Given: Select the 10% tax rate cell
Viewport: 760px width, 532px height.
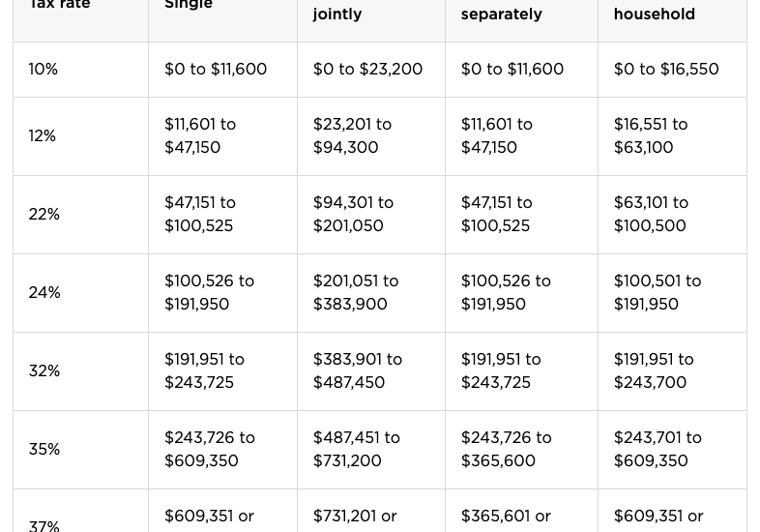Looking at the screenshot, I should click(x=80, y=70).
